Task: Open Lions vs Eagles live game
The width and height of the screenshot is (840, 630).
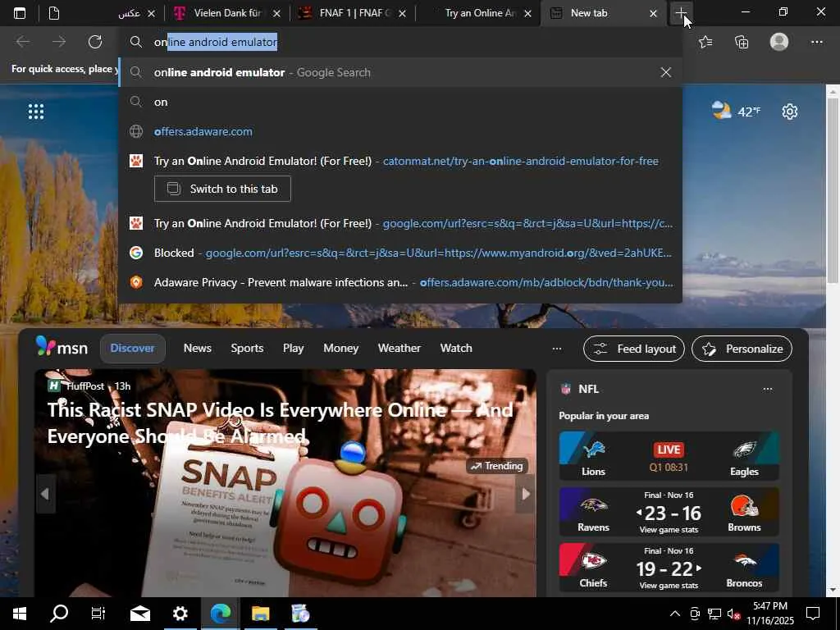Action: [669, 456]
